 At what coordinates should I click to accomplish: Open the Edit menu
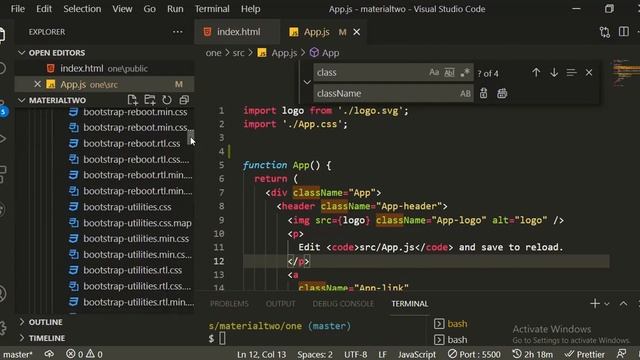coord(44,9)
